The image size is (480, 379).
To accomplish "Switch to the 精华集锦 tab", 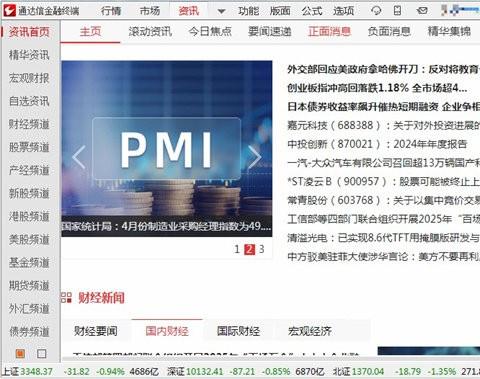I will click(449, 32).
